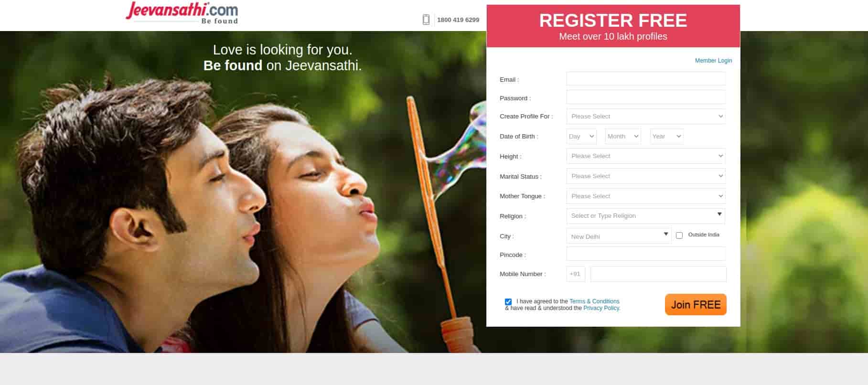The image size is (868, 385).
Task: Click the City dropdown arrow icon
Action: click(665, 234)
